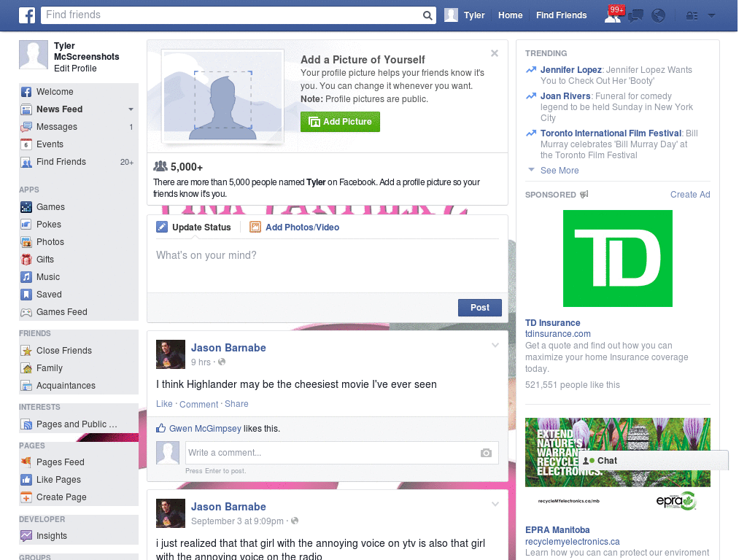Viewport: 747px width, 560px height.
Task: Click Comment on the Highlander post
Action: 198,404
